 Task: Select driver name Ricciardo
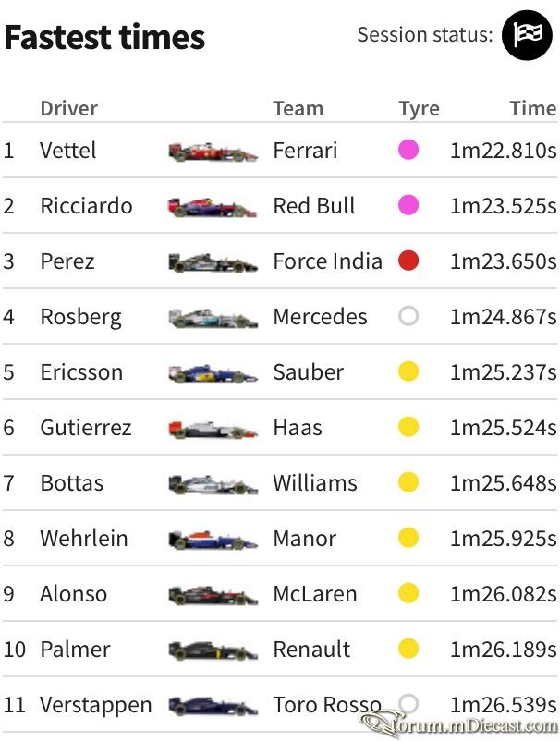(x=86, y=206)
